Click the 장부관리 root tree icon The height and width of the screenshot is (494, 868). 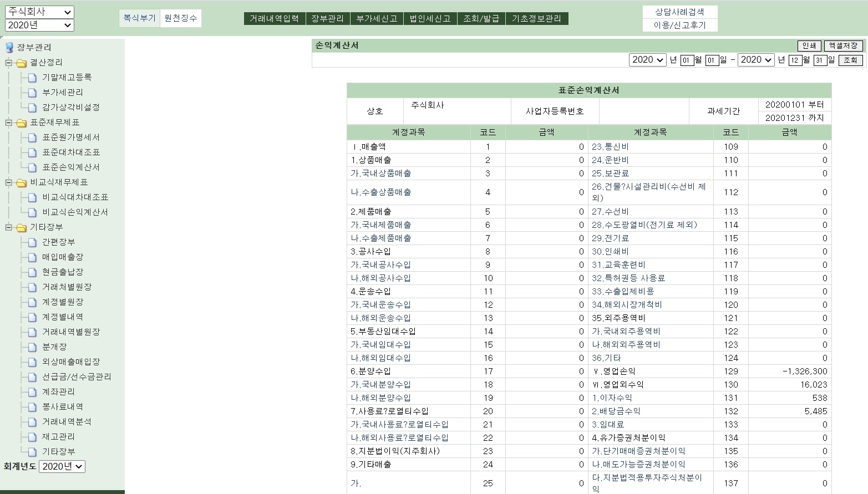(x=9, y=48)
